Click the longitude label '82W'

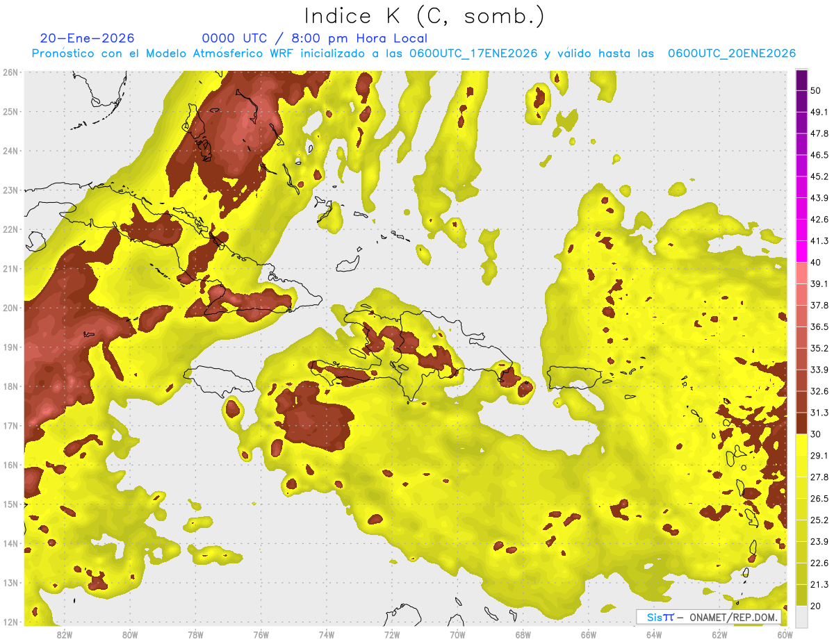coord(64,634)
